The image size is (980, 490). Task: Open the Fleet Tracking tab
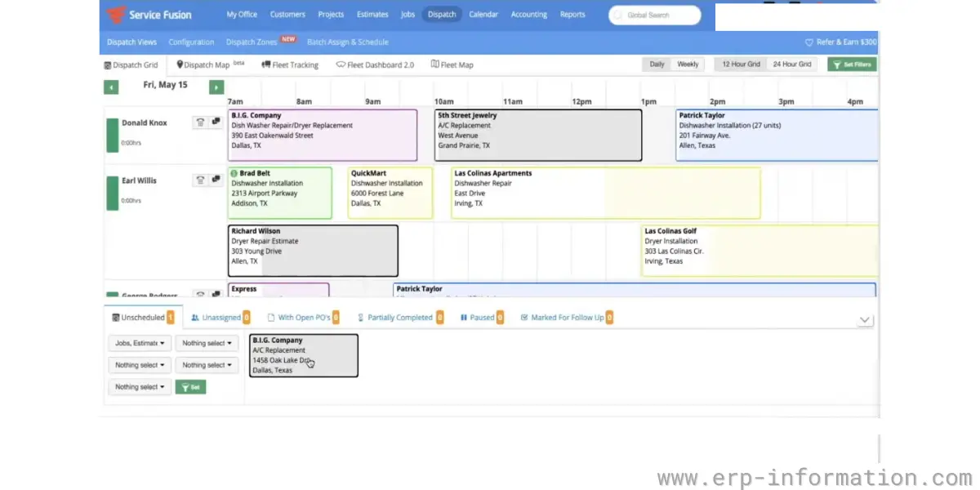[290, 65]
